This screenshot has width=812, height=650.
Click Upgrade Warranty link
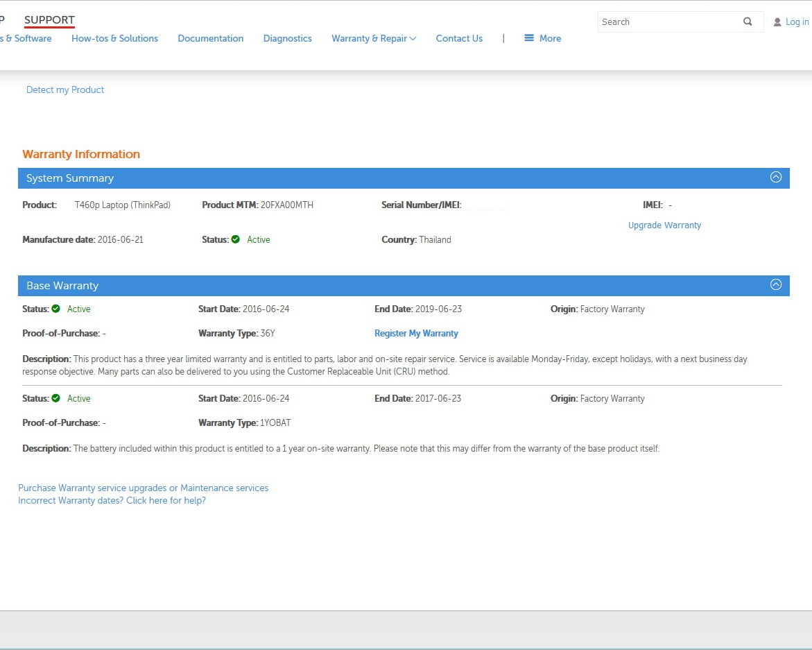coord(664,225)
